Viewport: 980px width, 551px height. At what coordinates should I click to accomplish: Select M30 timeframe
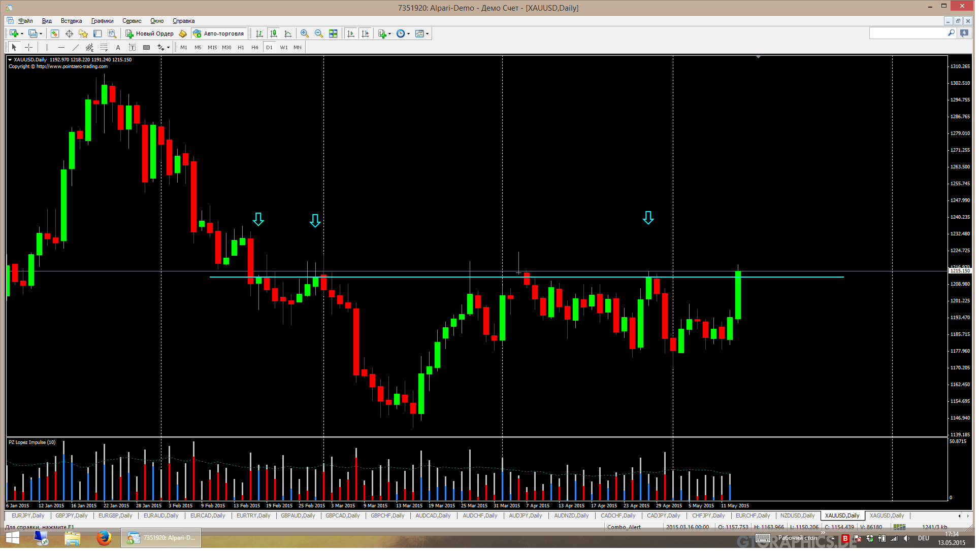point(226,48)
